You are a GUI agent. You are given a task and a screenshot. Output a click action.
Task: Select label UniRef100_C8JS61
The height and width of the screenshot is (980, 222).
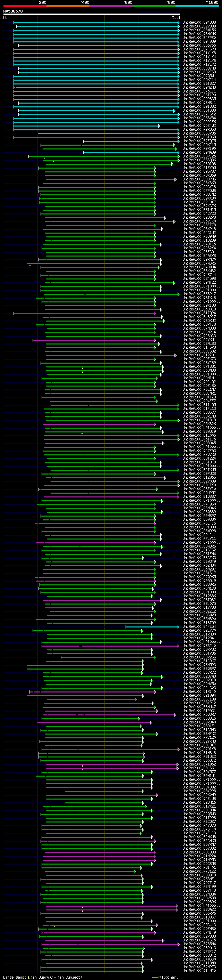(199, 769)
